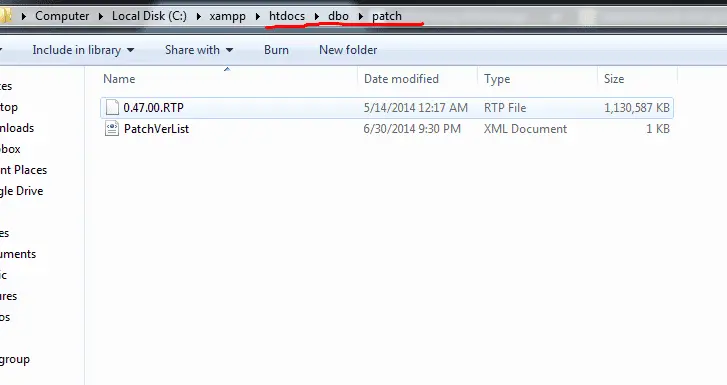Open Libraries in the navigation pane
This screenshot has height=385, width=727.
(5, 233)
